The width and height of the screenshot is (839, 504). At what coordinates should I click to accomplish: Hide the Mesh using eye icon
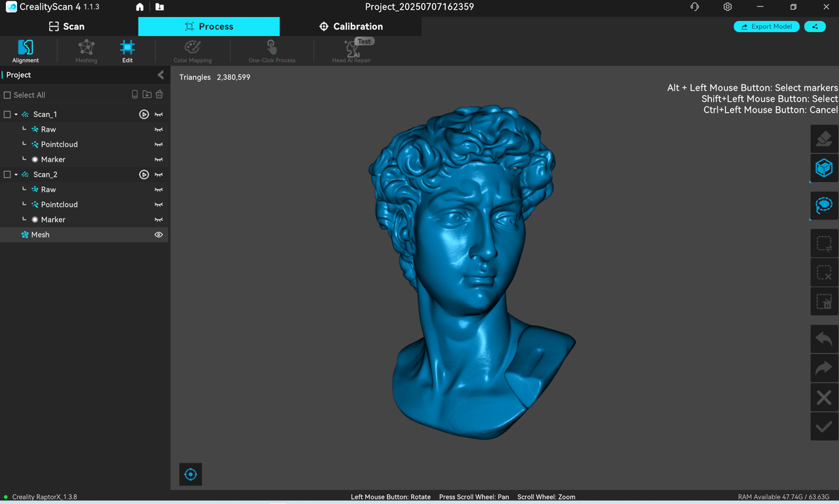tap(159, 235)
